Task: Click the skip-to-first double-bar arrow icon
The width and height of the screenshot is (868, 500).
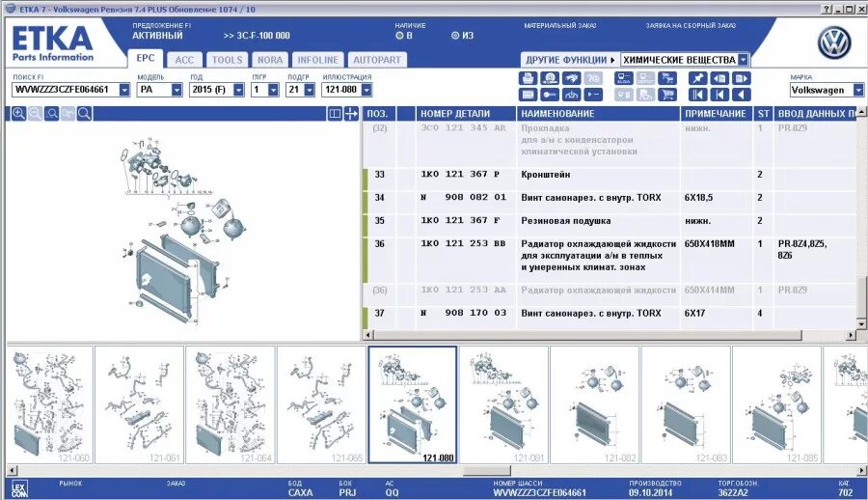Action: click(x=697, y=95)
